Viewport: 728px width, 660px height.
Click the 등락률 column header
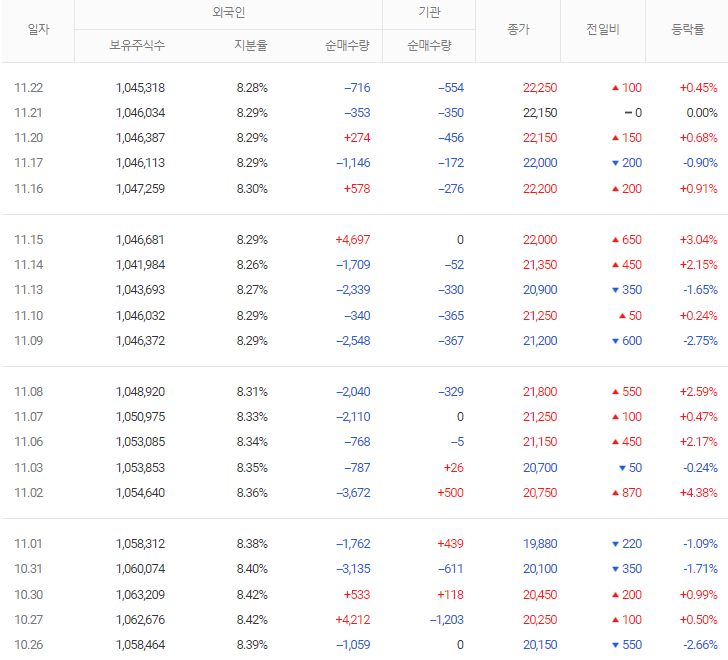tap(688, 30)
